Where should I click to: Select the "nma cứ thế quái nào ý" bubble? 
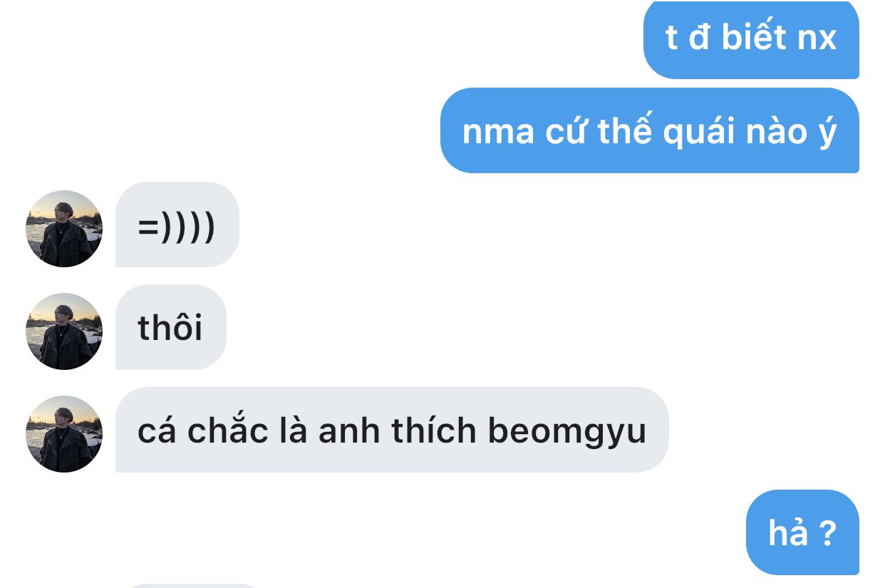649,130
